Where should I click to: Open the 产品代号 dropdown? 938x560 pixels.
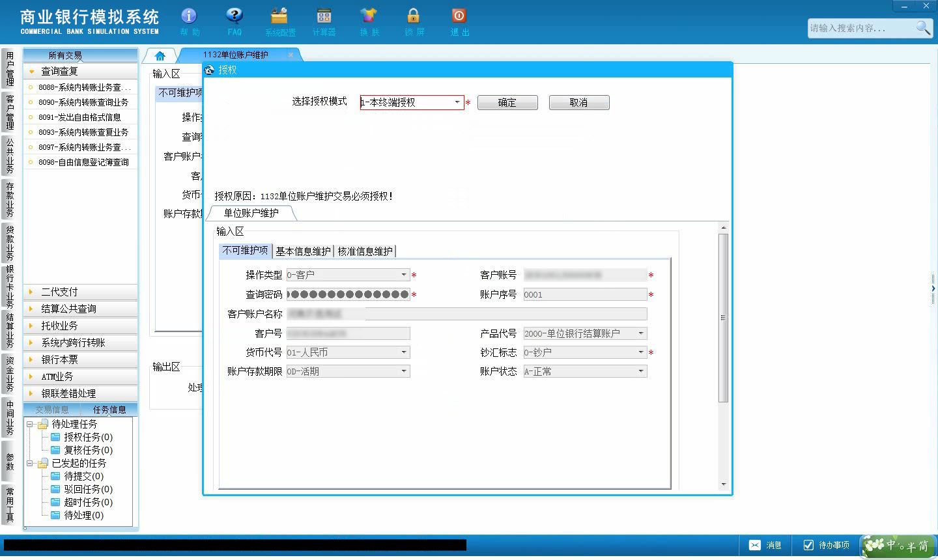click(641, 333)
